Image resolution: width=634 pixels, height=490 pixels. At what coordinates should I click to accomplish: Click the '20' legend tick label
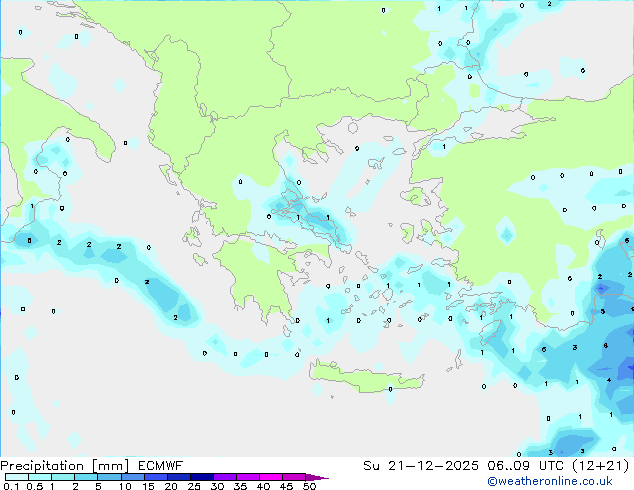171,486
